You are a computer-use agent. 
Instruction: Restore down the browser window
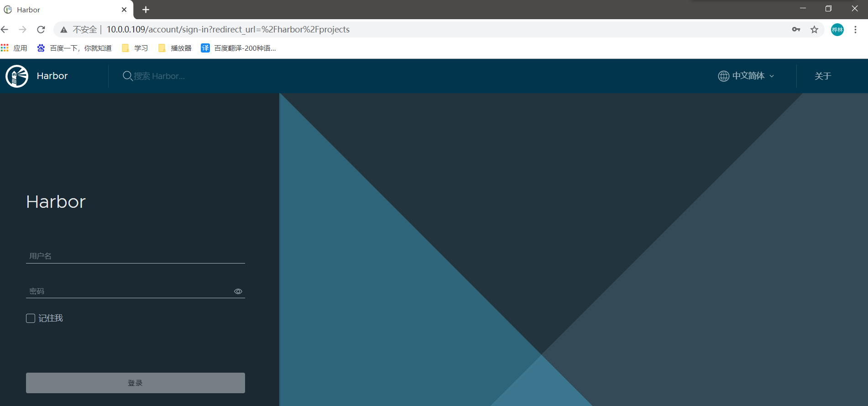pos(829,8)
